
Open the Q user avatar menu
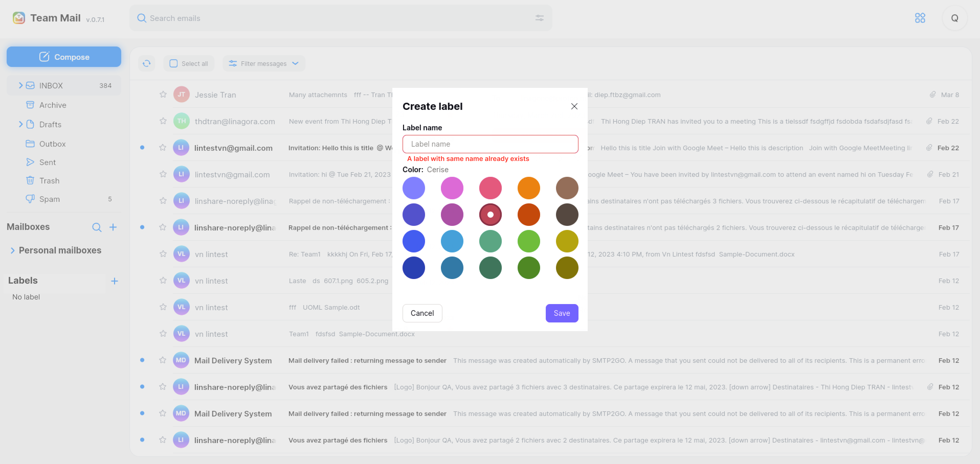954,18
